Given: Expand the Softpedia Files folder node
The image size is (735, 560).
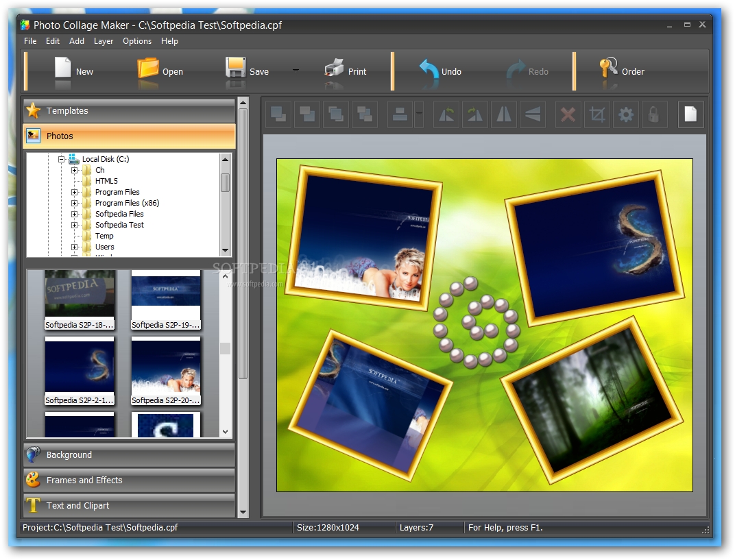Looking at the screenshot, I should click(x=74, y=214).
